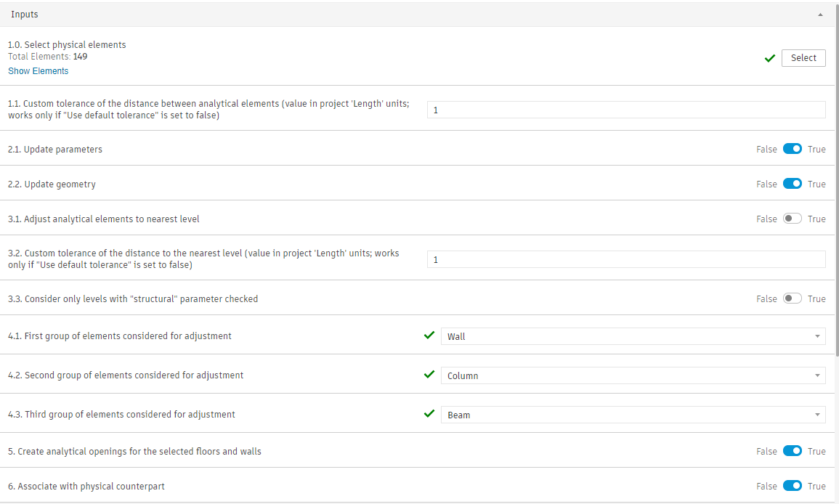
Task: Click green checkmark next to Column dropdown
Action: pos(429,375)
